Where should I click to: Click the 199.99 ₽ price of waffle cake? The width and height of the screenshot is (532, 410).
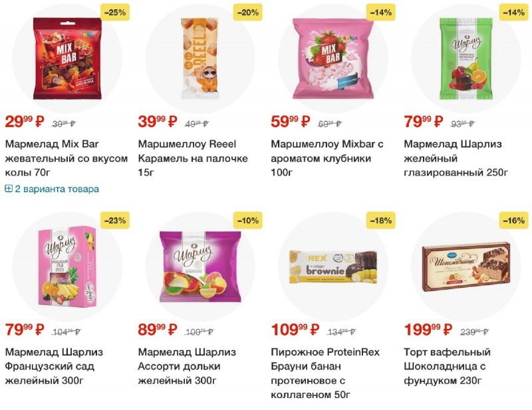pos(428,330)
